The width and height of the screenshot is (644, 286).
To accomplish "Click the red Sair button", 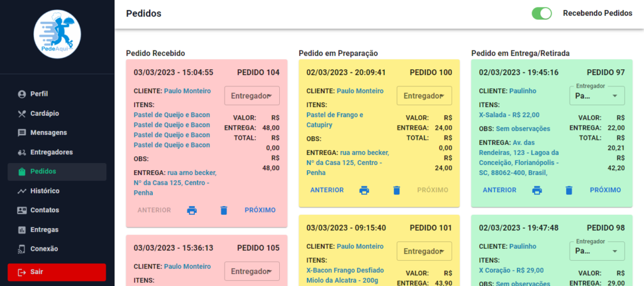I will click(57, 272).
